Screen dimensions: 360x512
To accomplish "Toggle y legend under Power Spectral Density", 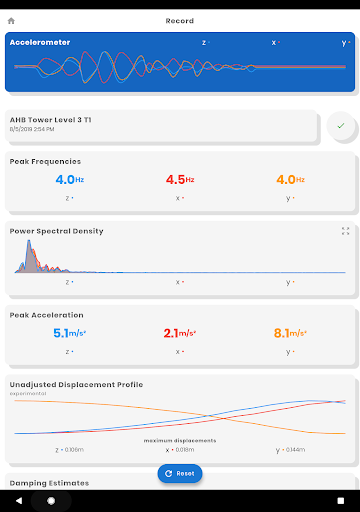I will [290, 282].
